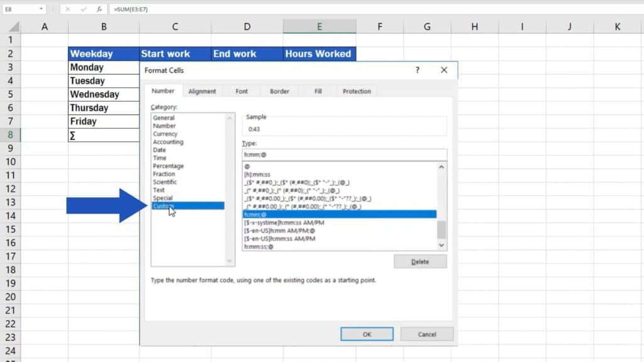Click the Format Cells dialog help (?) icon
This screenshot has width=644, height=362.
(x=416, y=70)
